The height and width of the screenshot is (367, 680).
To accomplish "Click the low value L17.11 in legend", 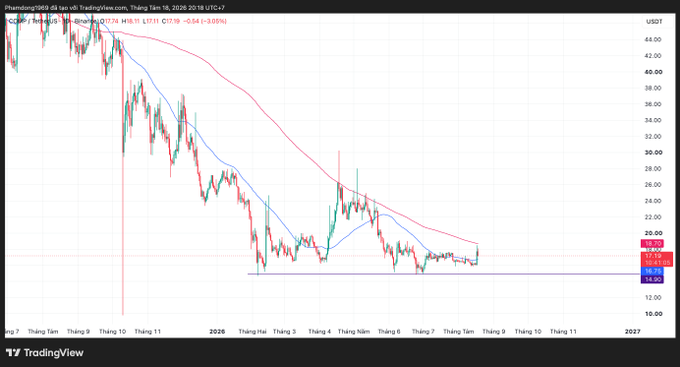I will click(x=151, y=21).
